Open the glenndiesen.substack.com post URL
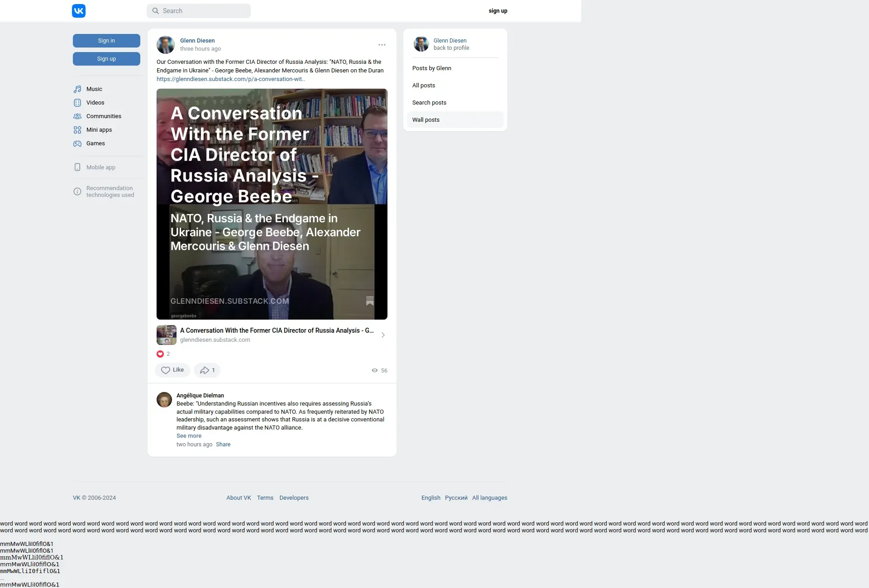Screen dimensions: 869x588 point(231,79)
